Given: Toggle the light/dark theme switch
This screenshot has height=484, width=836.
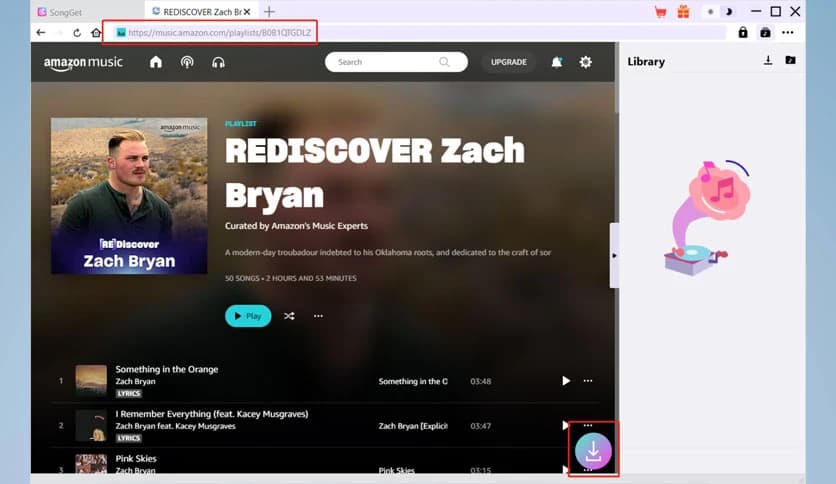Looking at the screenshot, I should click(x=718, y=12).
